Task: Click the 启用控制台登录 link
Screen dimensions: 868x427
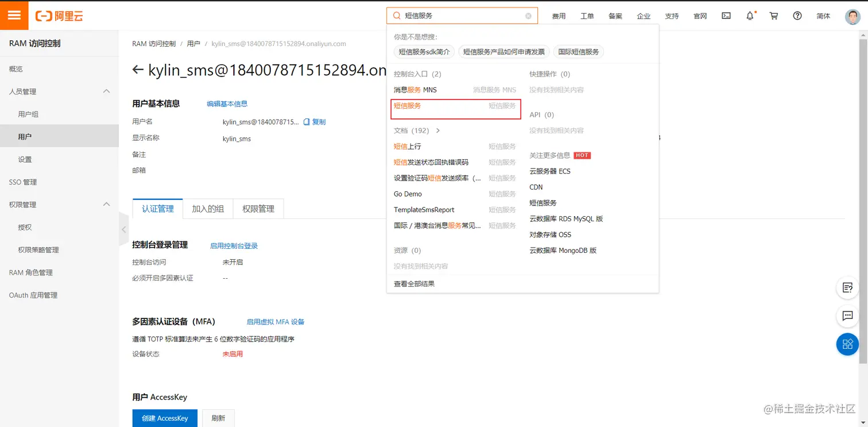Action: coord(234,246)
